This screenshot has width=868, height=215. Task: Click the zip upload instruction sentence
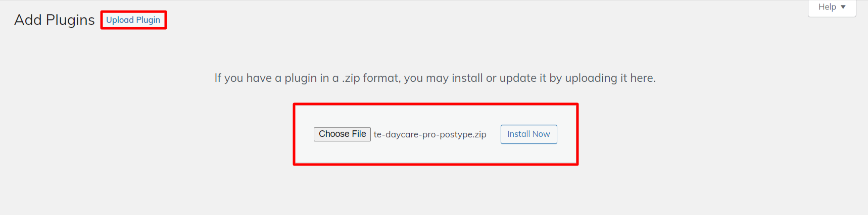[435, 78]
